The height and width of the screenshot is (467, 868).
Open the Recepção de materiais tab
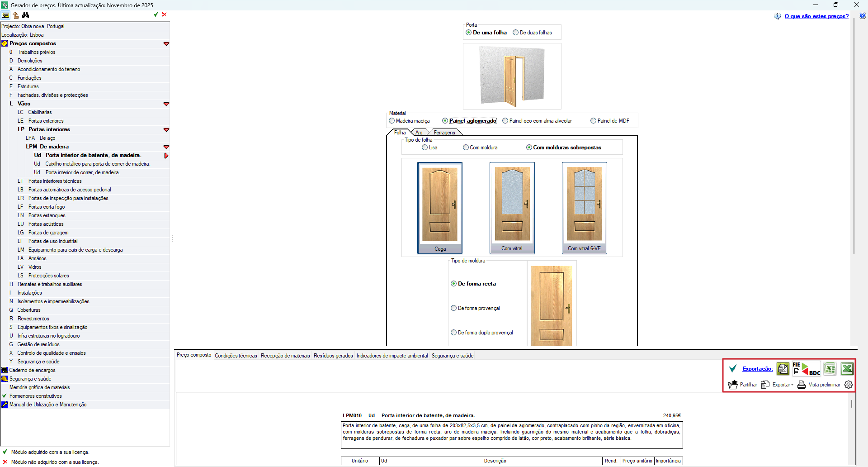[285, 356]
